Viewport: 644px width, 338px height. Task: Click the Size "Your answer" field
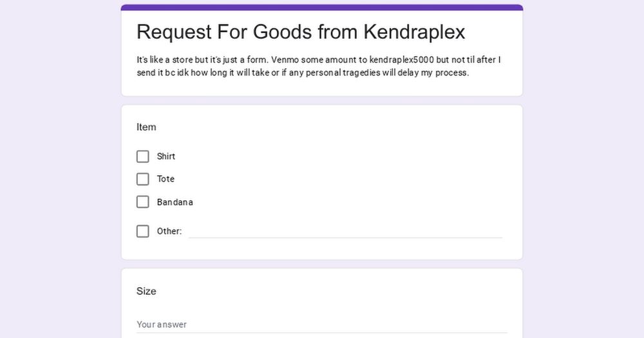pos(321,324)
